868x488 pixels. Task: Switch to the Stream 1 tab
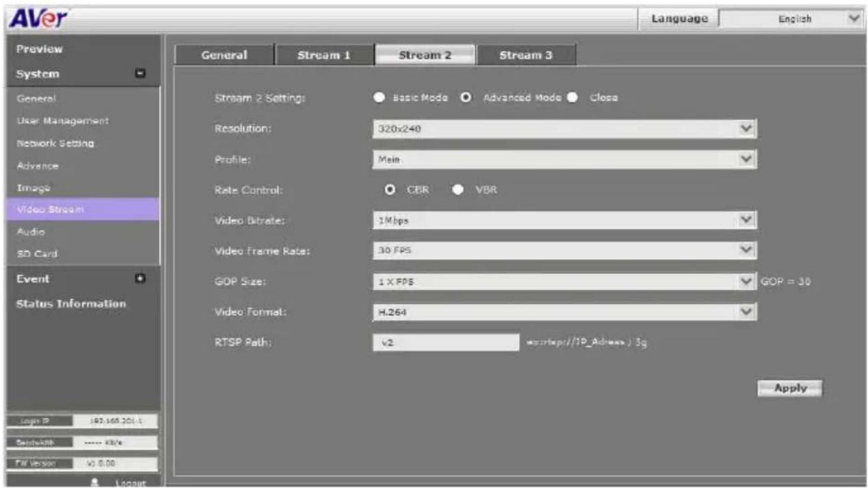coord(323,56)
